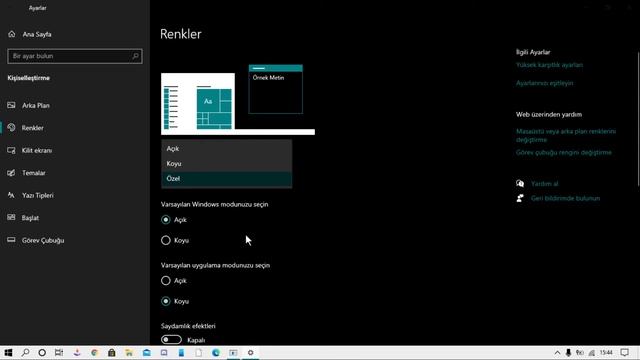Click the Yardım al chat icon
The width and height of the screenshot is (640, 360).
tap(520, 184)
